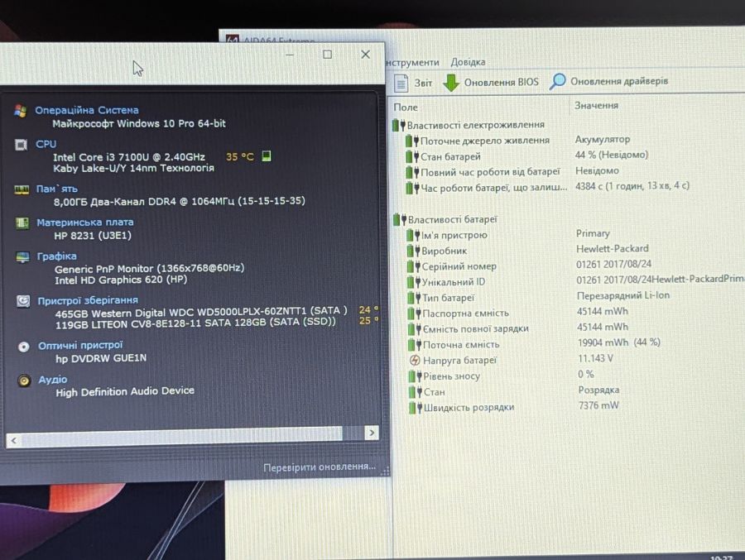
Task: Open Операційна Система link in Speccy
Action: (x=87, y=110)
